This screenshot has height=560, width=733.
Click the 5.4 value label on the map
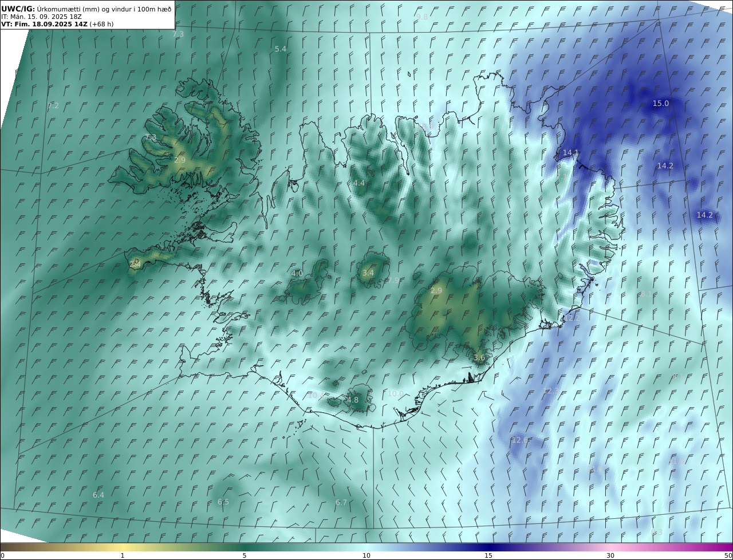[x=281, y=49]
